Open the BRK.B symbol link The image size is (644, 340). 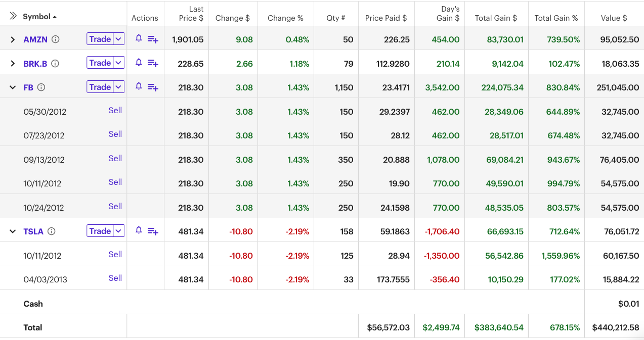coord(35,64)
